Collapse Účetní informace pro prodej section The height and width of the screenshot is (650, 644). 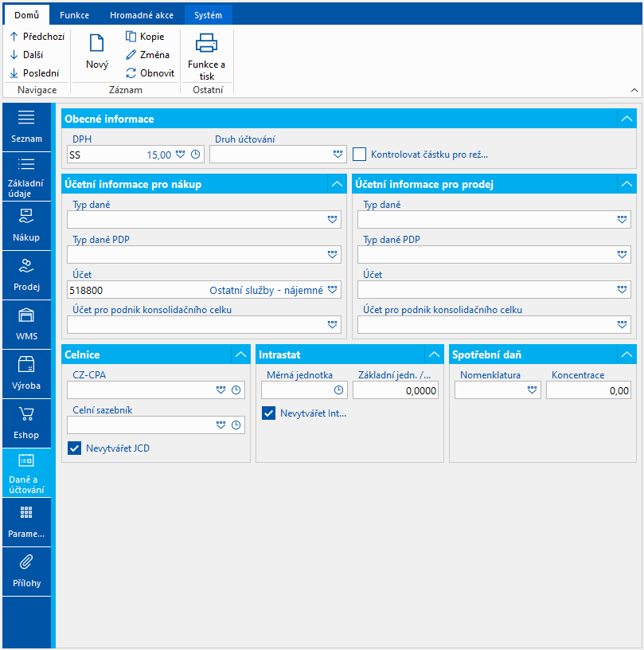point(626,184)
